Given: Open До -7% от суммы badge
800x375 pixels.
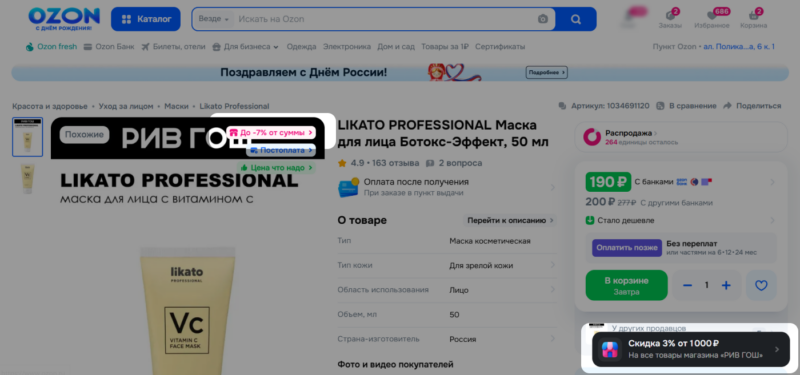Looking at the screenshot, I should tap(271, 133).
